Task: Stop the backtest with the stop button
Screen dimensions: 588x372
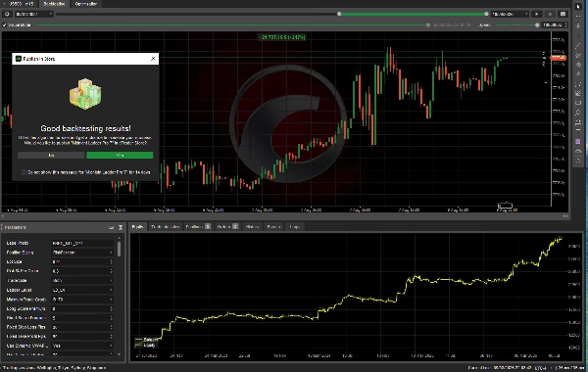Action: (550, 14)
